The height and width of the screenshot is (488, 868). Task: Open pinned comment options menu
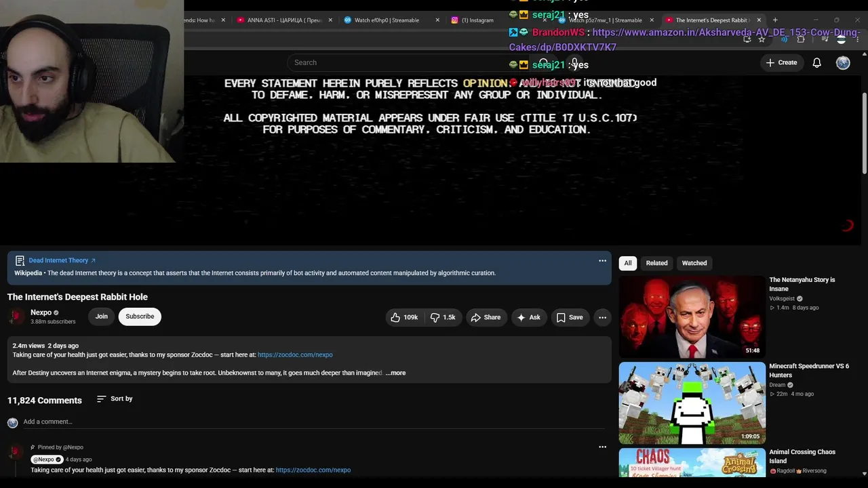[x=602, y=447]
